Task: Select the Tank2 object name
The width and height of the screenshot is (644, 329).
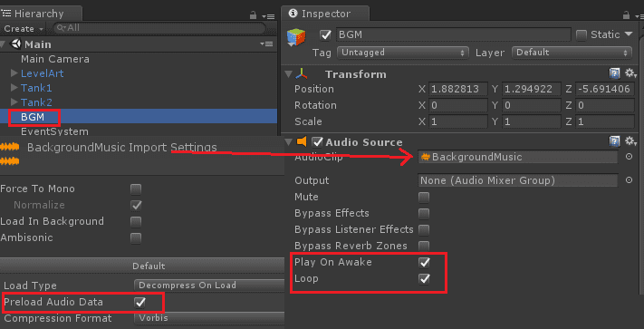Action: 36,102
